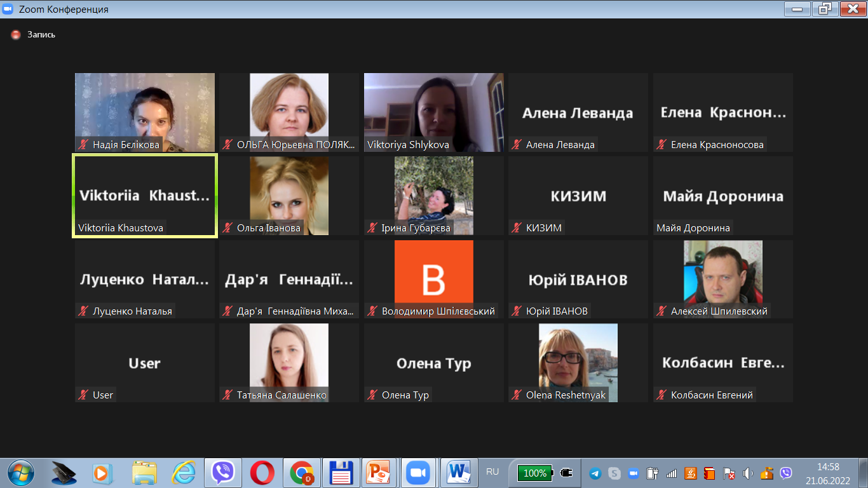The image size is (868, 488).
Task: Click the Zoom icon in the taskbar
Action: click(x=418, y=473)
